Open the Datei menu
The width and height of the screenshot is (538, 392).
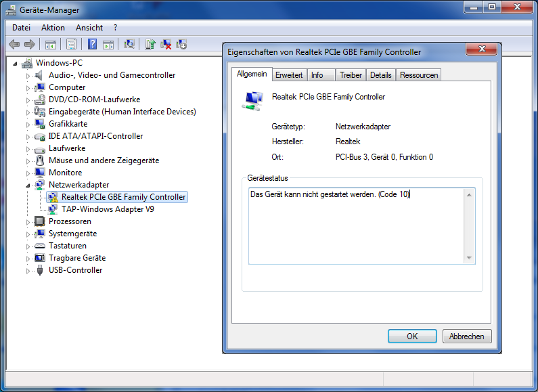pyautogui.click(x=21, y=28)
